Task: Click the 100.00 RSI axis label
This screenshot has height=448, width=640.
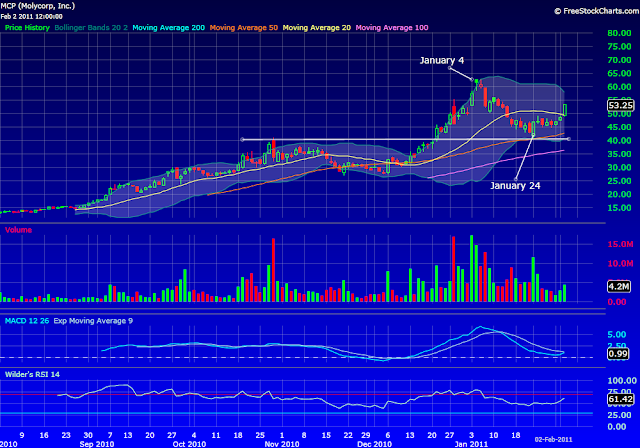Action: point(622,381)
